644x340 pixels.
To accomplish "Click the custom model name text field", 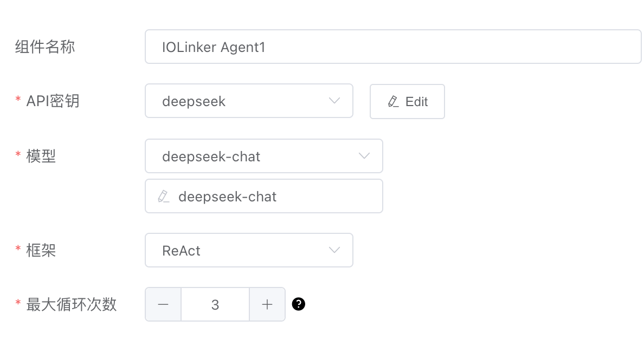I will pyautogui.click(x=271, y=196).
